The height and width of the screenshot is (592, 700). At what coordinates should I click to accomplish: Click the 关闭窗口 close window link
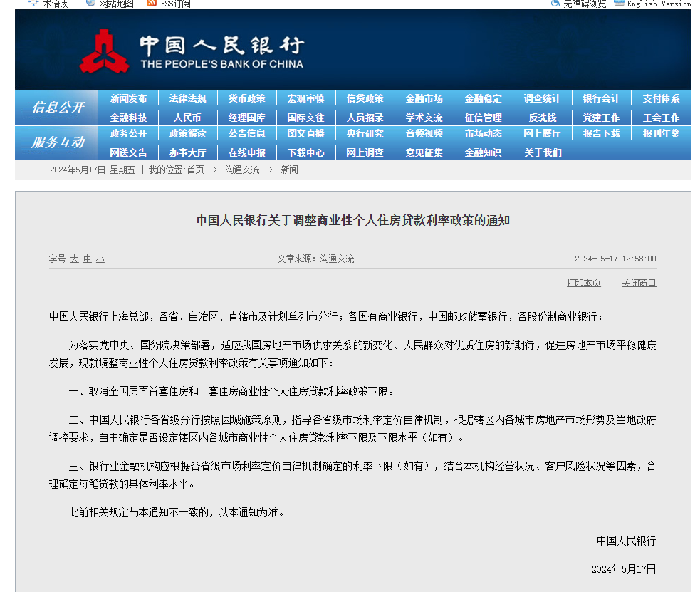(639, 283)
